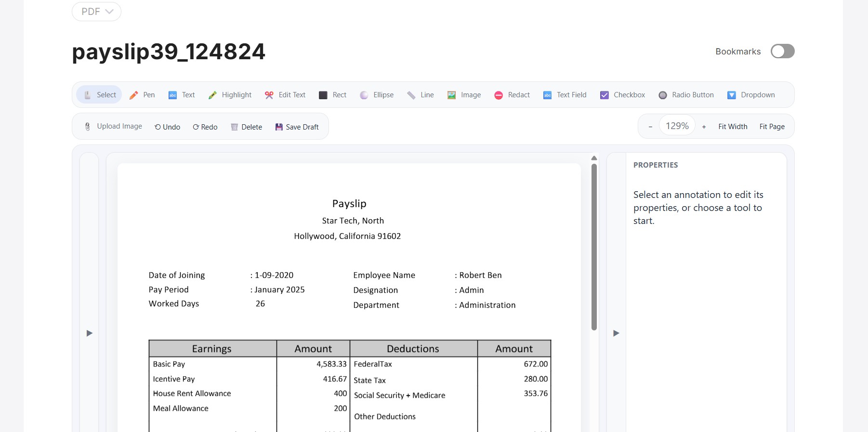Insert an Image annotation tool
This screenshot has height=432, width=868.
click(464, 95)
